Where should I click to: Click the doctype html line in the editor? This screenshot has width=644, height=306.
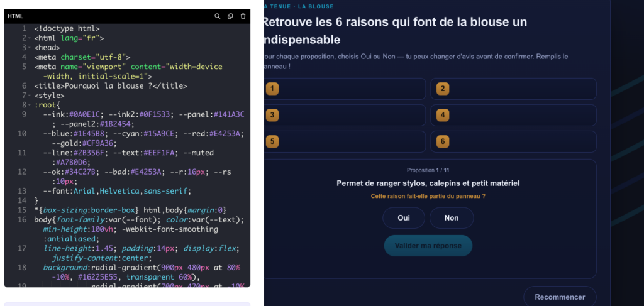click(67, 29)
